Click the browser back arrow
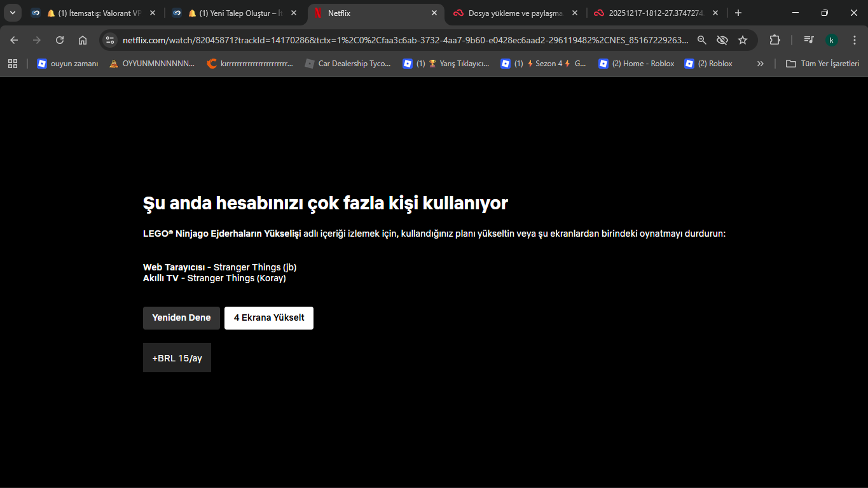This screenshot has width=868, height=488. pos(14,40)
